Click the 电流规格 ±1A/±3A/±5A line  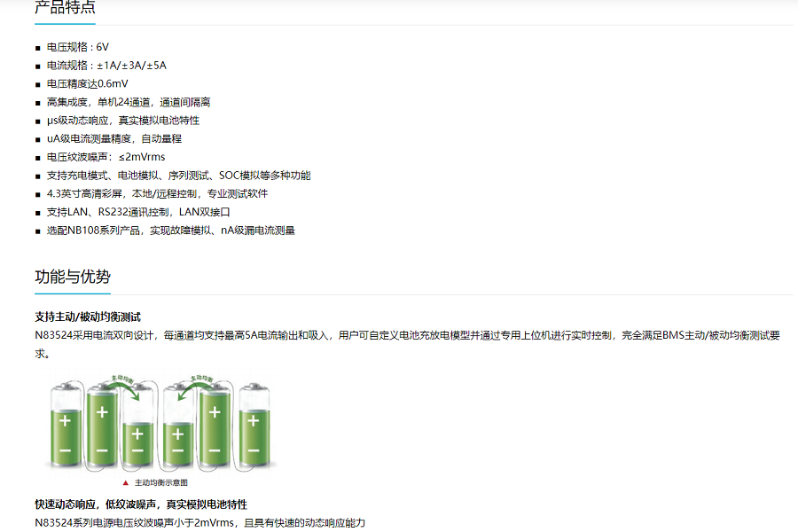(x=106, y=66)
